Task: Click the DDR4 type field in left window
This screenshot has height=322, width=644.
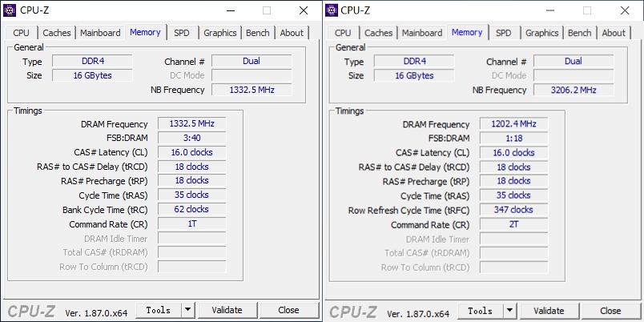Action: (92, 61)
